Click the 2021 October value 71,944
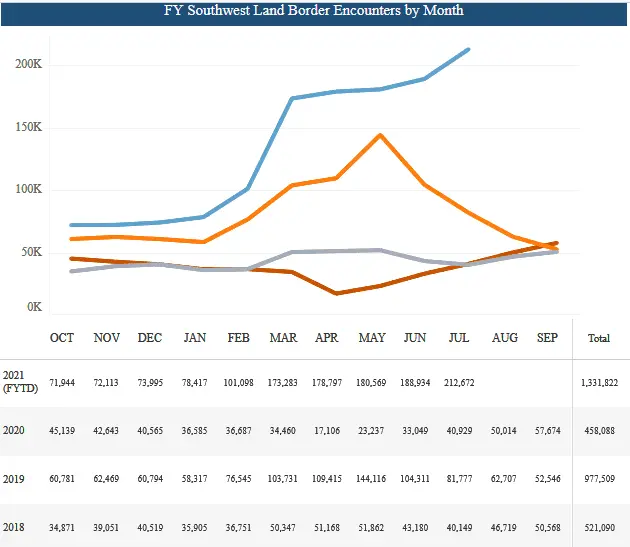 pyautogui.click(x=62, y=383)
